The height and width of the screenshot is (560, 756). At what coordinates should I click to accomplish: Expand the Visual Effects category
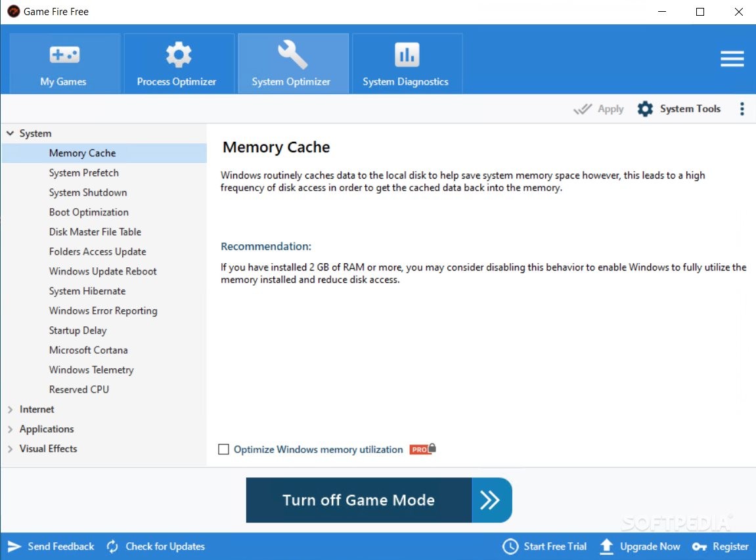coord(10,449)
